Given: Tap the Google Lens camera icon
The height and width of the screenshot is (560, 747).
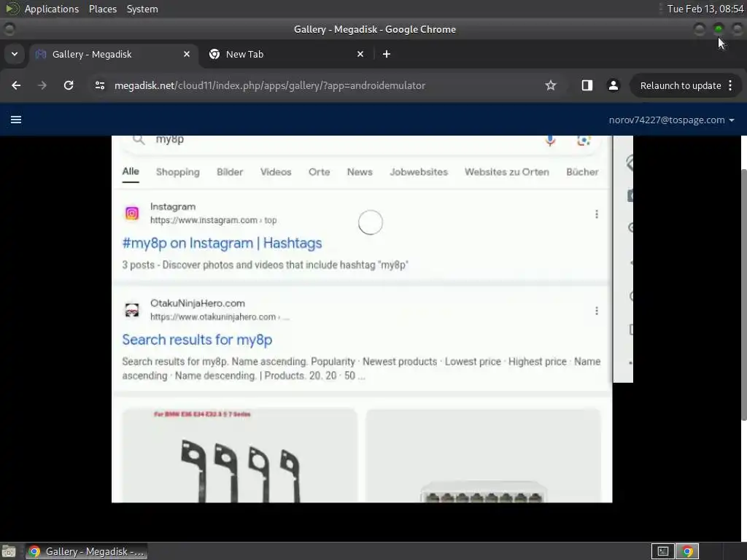Looking at the screenshot, I should click(584, 140).
